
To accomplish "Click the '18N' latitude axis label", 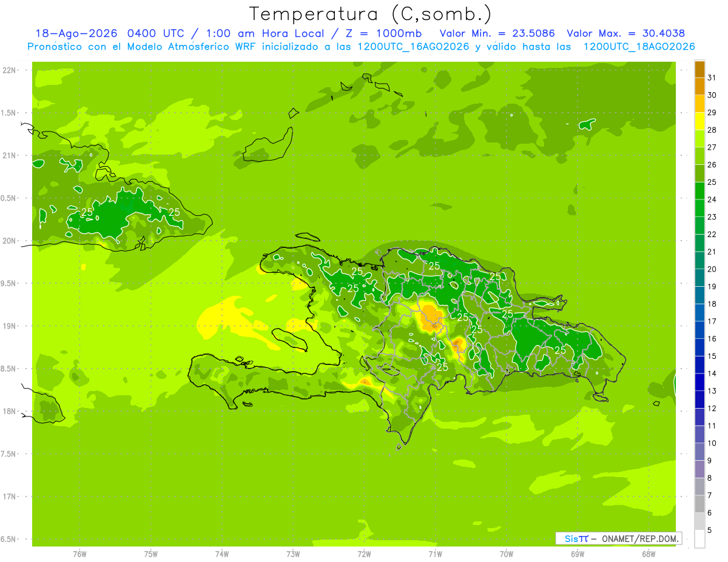I will tap(8, 411).
